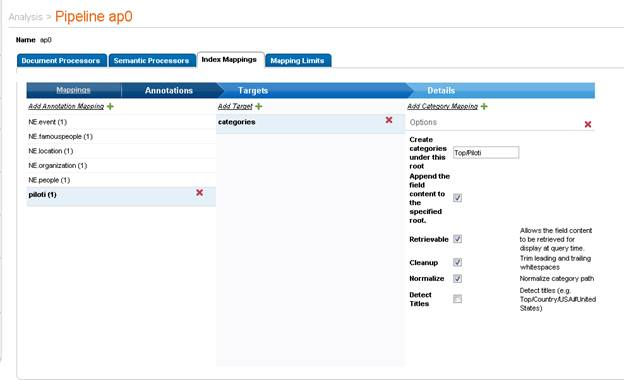The height and width of the screenshot is (380, 624).
Task: Delete the piloti mapping with red X
Action: (199, 193)
